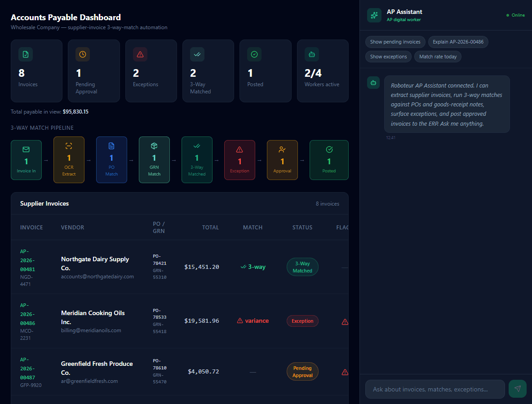This screenshot has width=532, height=404.
Task: Click the Meridian Cooking Oils flag warning icon
Action: coord(345,322)
